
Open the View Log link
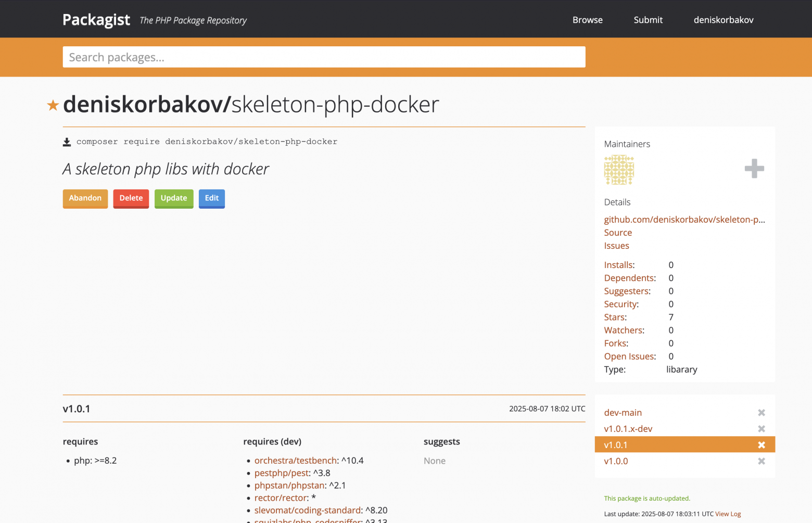[x=728, y=514]
